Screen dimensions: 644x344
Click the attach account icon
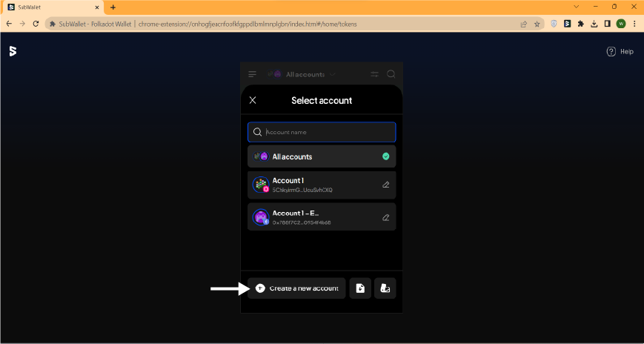pos(385,288)
